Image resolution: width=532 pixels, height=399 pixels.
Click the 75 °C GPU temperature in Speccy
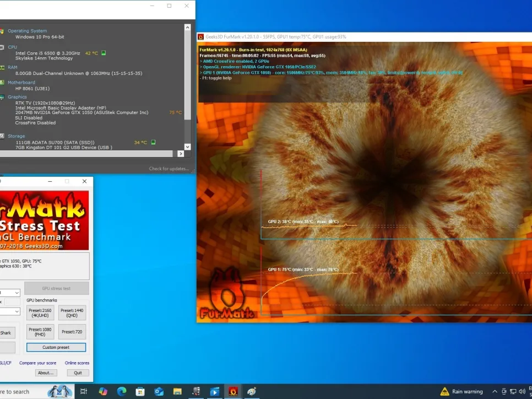[176, 112]
